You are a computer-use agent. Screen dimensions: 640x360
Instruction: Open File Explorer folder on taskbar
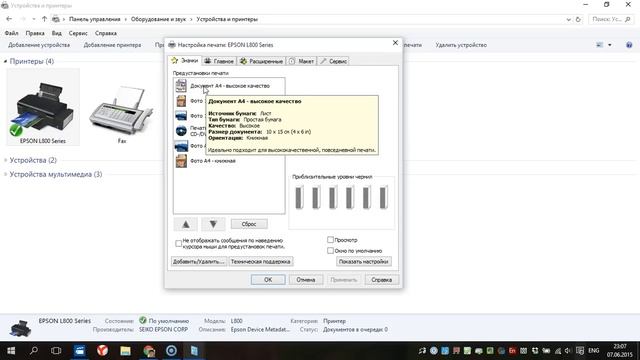125,351
